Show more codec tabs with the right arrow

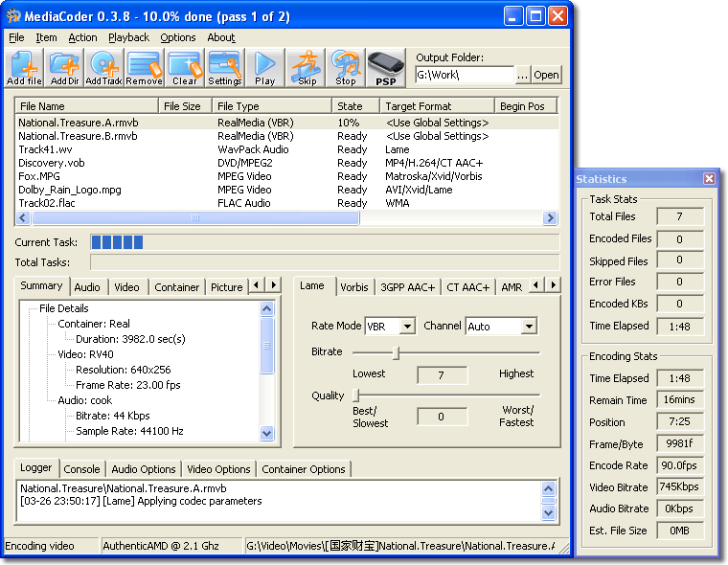pos(553,284)
